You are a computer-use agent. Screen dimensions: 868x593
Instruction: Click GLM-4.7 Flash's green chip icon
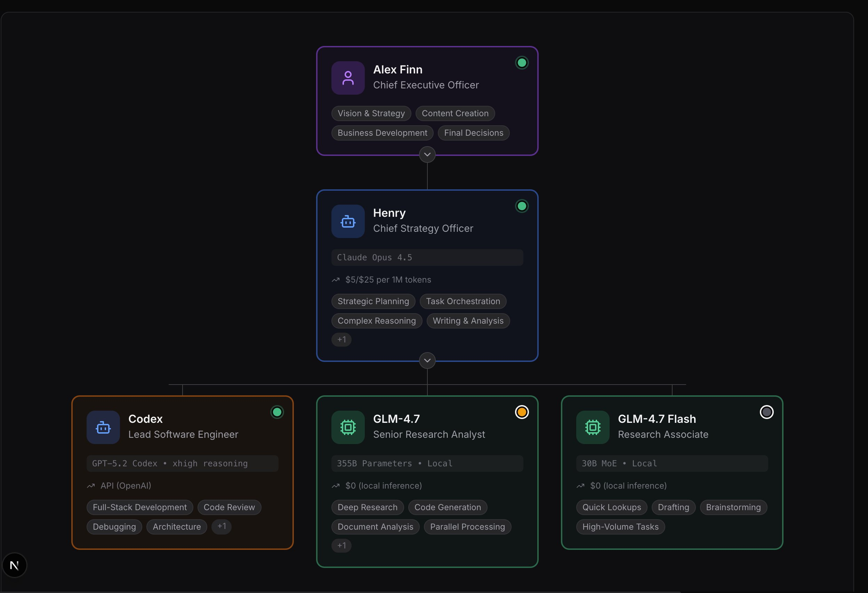pyautogui.click(x=592, y=427)
